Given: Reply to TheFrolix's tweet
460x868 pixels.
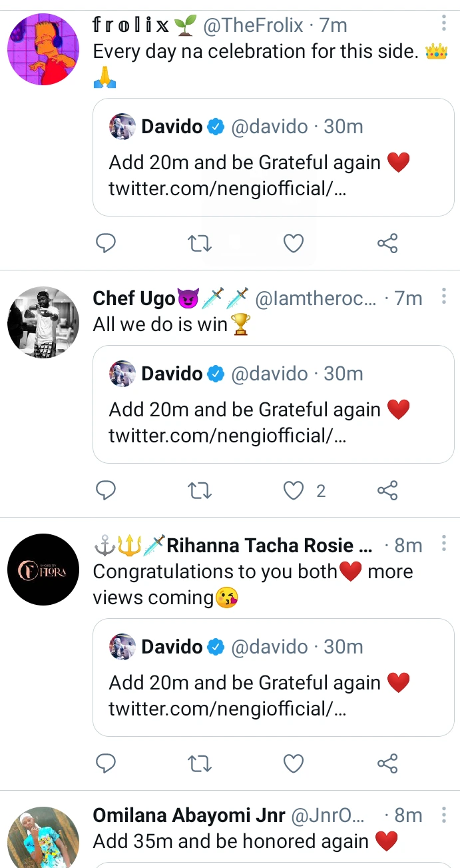Looking at the screenshot, I should (x=106, y=244).
